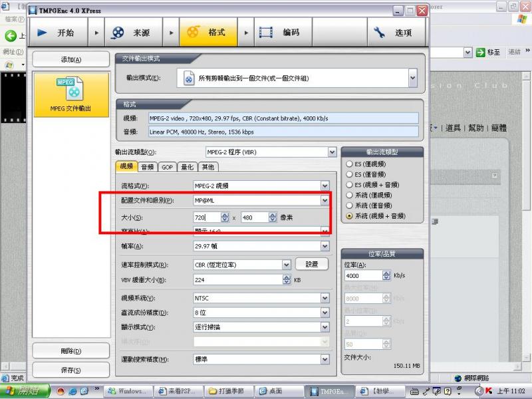The width and height of the screenshot is (532, 399).
Task: Expand the MP@ML profile and level dropdown
Action: click(325, 201)
